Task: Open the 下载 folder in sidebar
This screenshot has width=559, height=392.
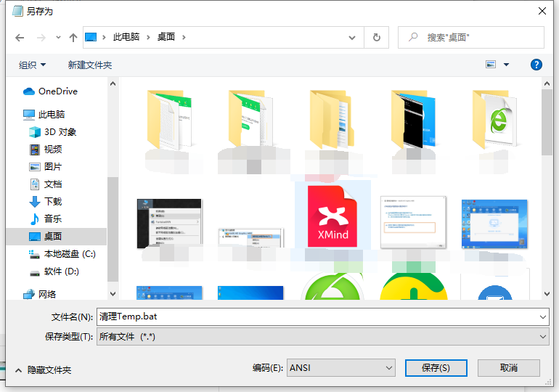Action: click(x=53, y=202)
